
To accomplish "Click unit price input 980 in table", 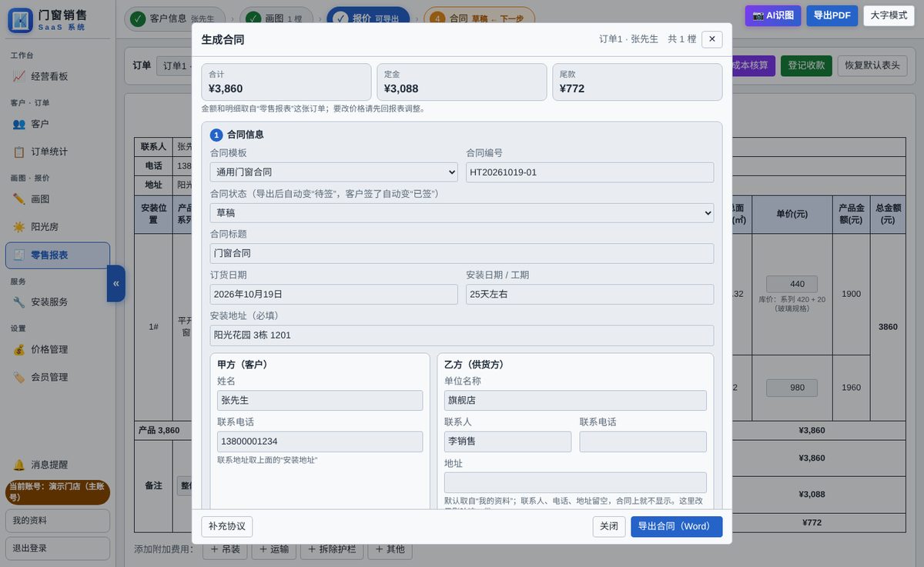I will point(792,388).
